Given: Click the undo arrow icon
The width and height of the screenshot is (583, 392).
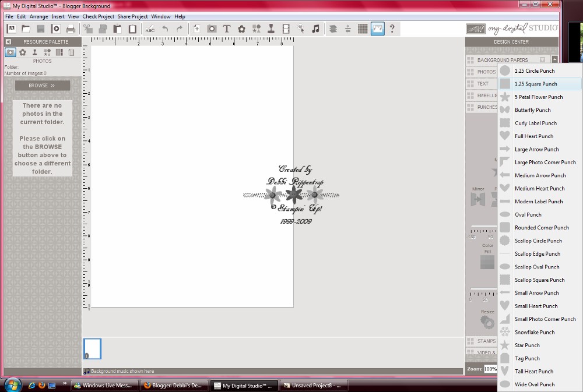Looking at the screenshot, I should tap(165, 29).
